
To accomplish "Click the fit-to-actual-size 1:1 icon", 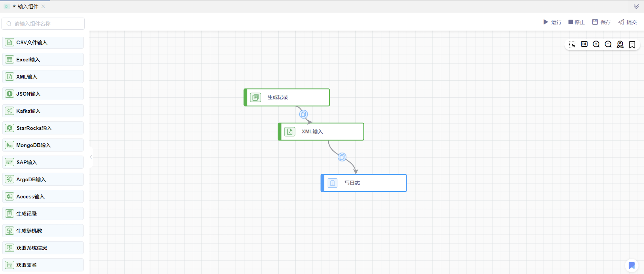I will [584, 44].
